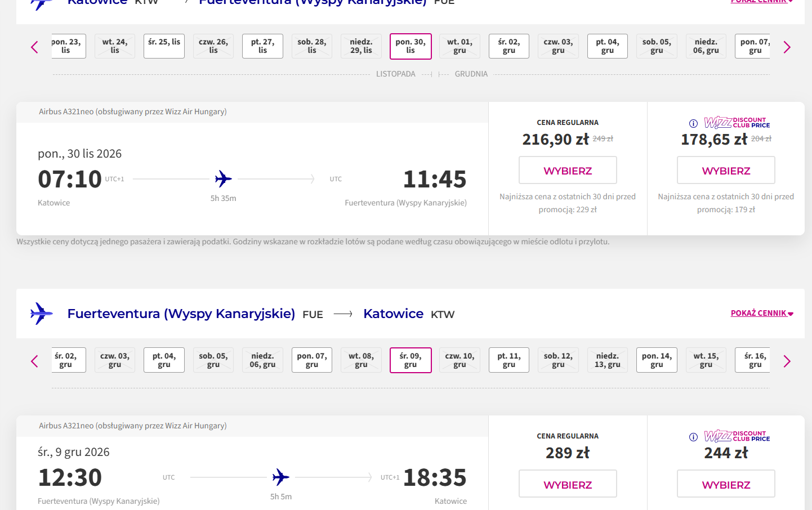The width and height of the screenshot is (812, 510).
Task: Select return date śr. 09, gru
Action: 411,360
